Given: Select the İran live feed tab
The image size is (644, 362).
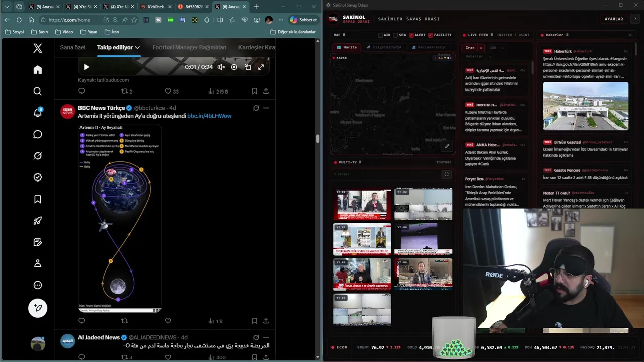Looking at the screenshot, I should [470, 48].
